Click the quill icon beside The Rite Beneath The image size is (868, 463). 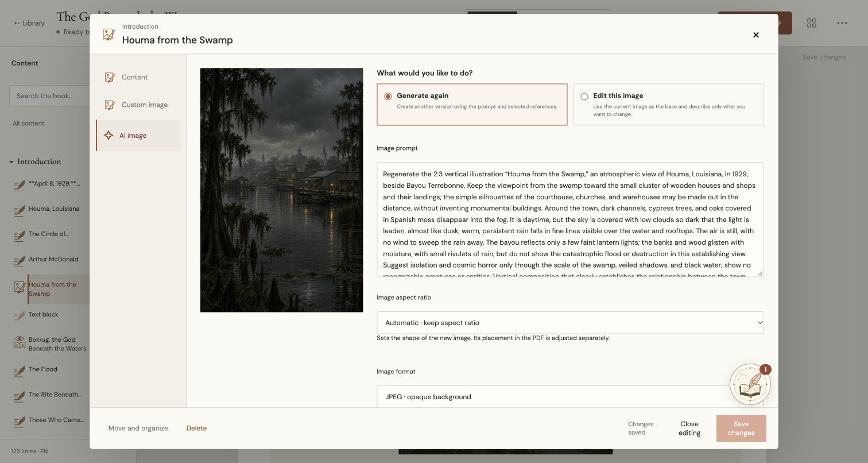tap(19, 396)
